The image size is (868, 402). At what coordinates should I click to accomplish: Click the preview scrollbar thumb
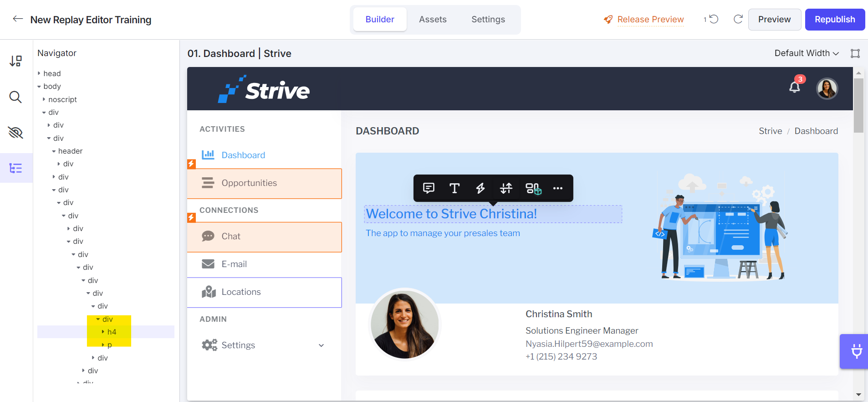(x=858, y=105)
